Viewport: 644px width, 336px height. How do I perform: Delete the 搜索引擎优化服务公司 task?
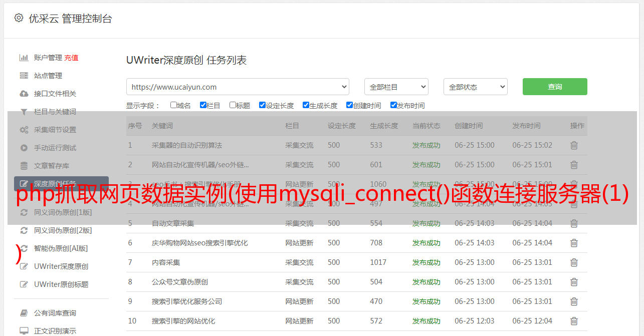click(x=574, y=301)
